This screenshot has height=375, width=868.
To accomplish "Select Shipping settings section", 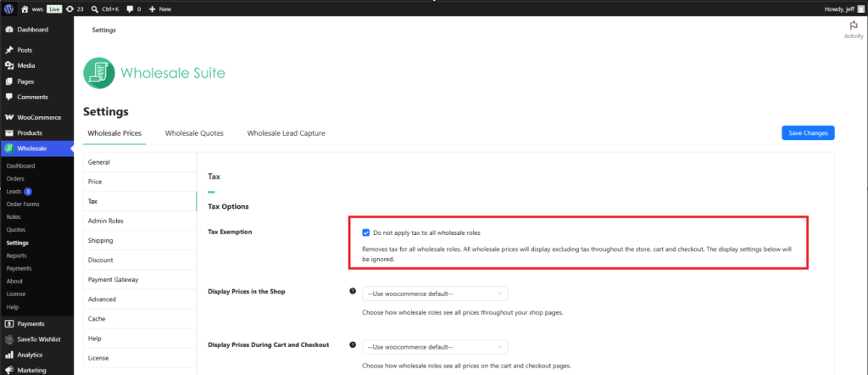I will pyautogui.click(x=140, y=240).
